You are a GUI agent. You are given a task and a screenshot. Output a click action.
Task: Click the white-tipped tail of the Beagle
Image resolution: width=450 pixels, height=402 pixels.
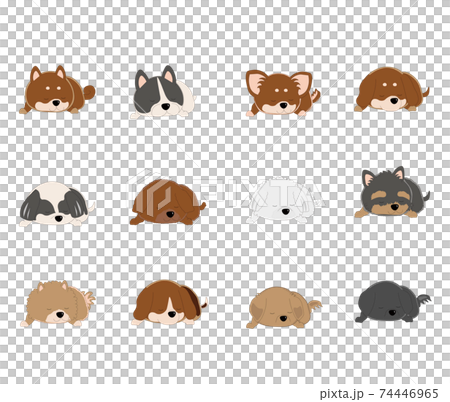point(204,303)
